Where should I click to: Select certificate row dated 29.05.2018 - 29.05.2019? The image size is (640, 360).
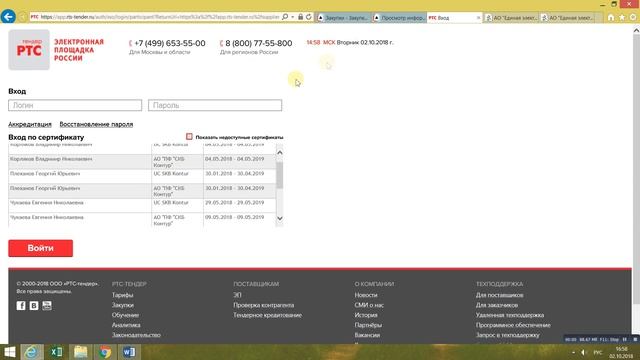[142, 205]
